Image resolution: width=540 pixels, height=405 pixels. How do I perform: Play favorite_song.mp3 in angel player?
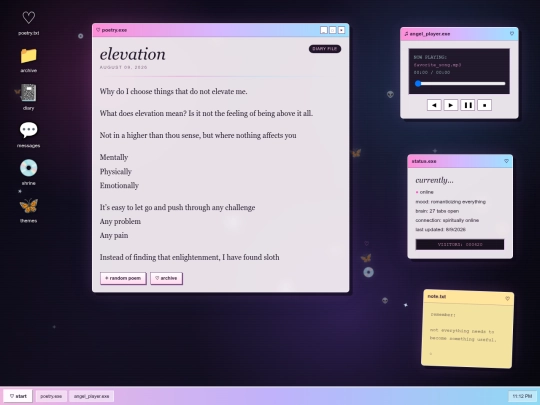451,105
